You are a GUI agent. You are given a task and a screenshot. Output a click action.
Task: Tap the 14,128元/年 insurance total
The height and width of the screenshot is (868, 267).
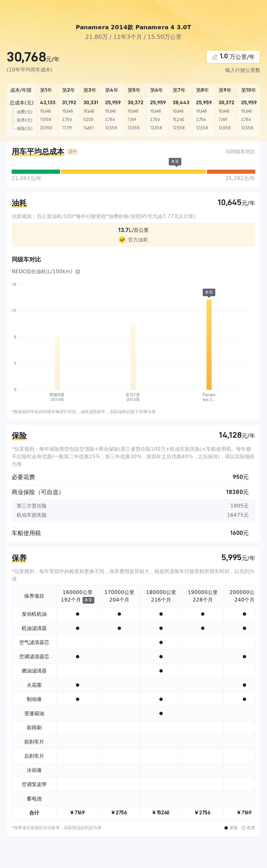[x=237, y=435]
